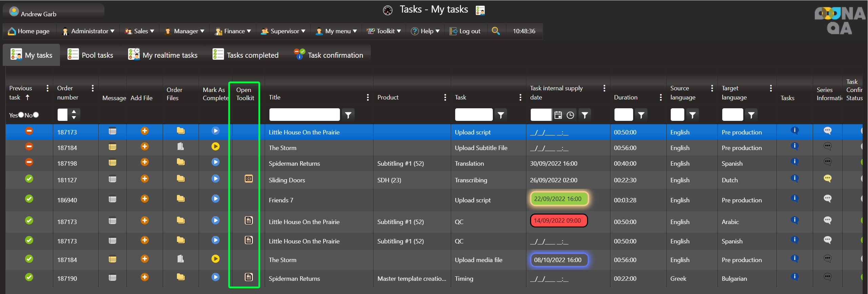Mark Spiderman Returns Timing task as complete

point(216,277)
